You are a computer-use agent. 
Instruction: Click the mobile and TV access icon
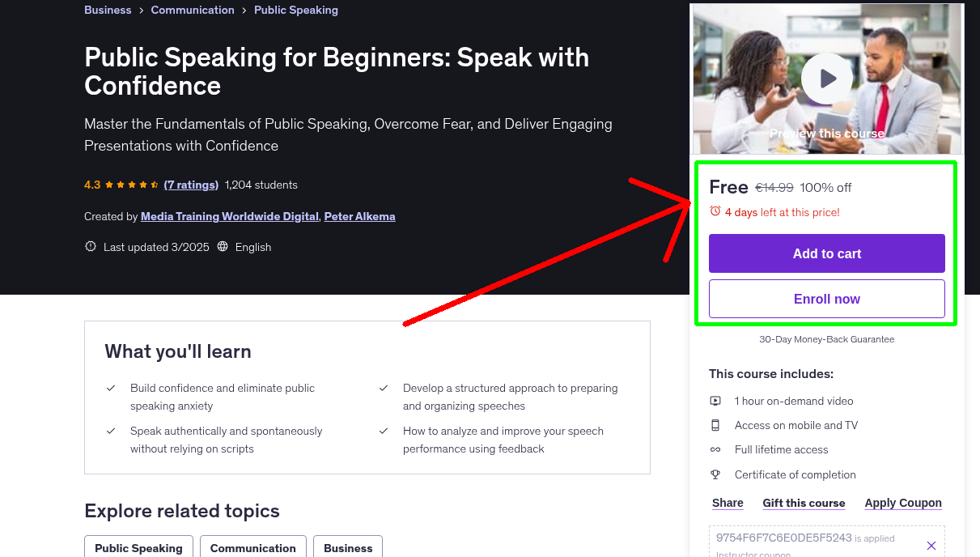pyautogui.click(x=715, y=424)
